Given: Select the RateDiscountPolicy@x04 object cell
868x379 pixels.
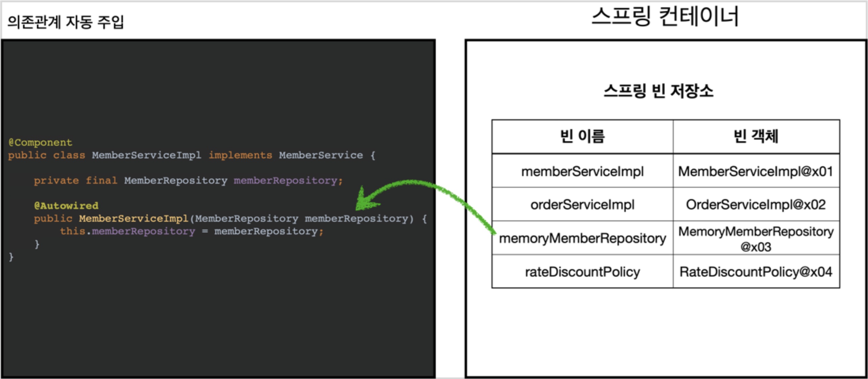Looking at the screenshot, I should coord(756,272).
